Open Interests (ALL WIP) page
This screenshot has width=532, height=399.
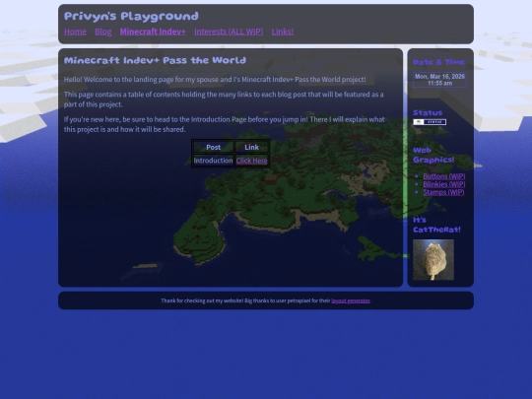(x=229, y=32)
